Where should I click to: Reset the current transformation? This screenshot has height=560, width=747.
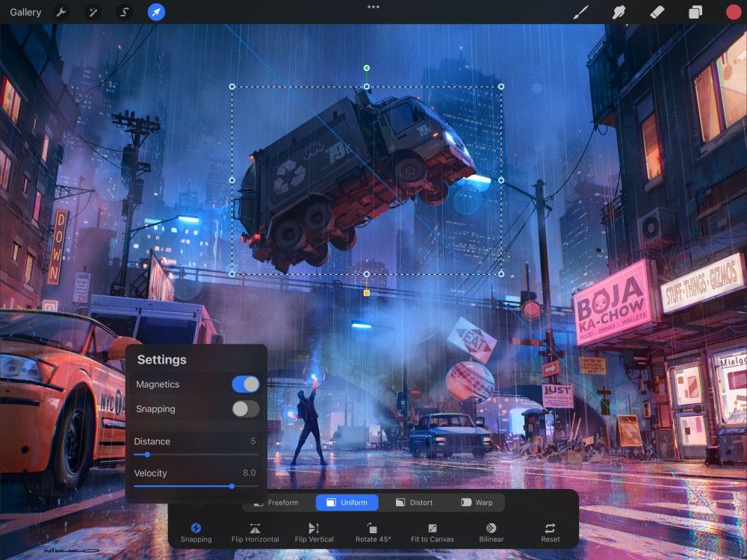[x=551, y=533]
